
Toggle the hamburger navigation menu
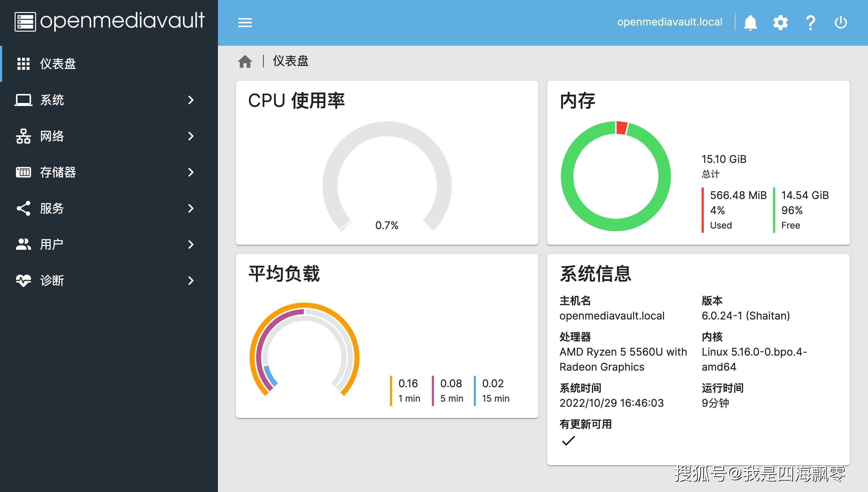(245, 23)
